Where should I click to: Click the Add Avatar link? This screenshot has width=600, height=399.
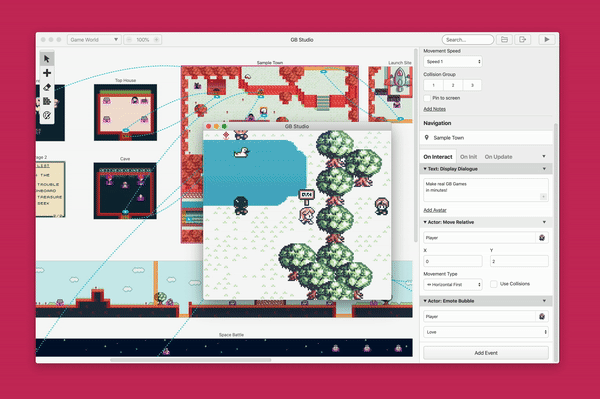click(435, 210)
